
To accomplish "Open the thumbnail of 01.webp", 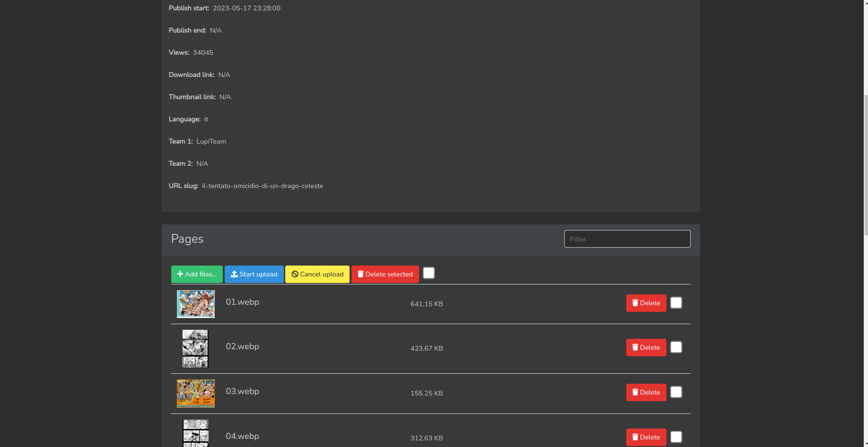I will click(195, 304).
